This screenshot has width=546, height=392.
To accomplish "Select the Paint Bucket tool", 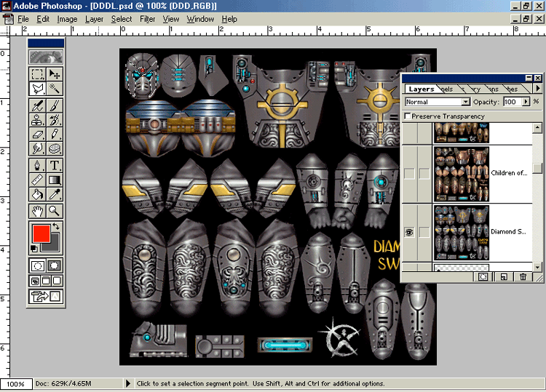I will (38, 194).
